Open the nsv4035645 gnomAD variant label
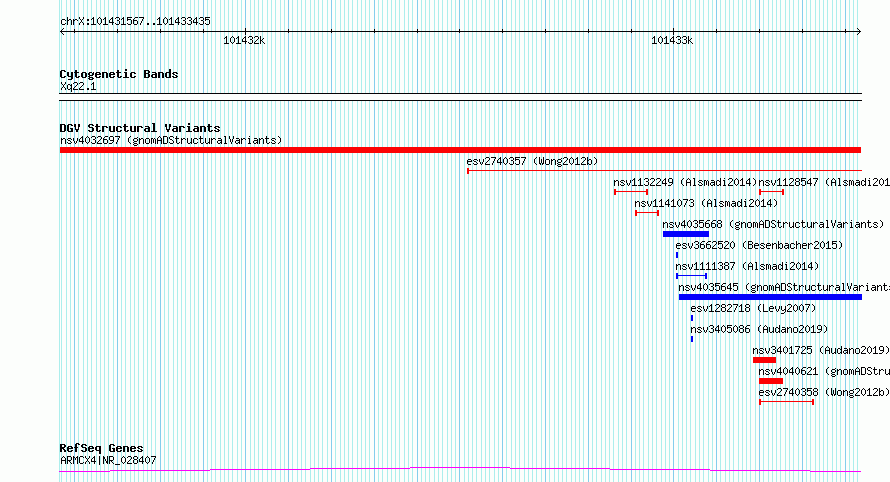This screenshot has width=890, height=482. tap(784, 287)
